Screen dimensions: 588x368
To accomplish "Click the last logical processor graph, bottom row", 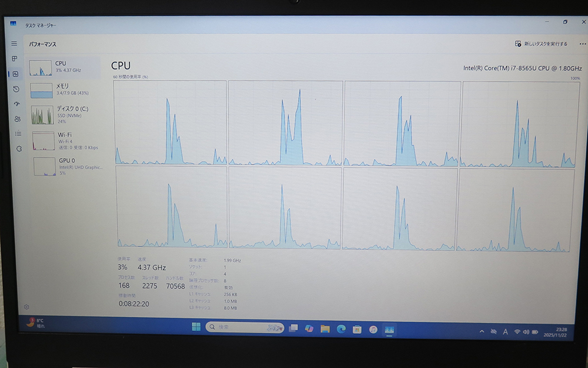I will pos(515,210).
